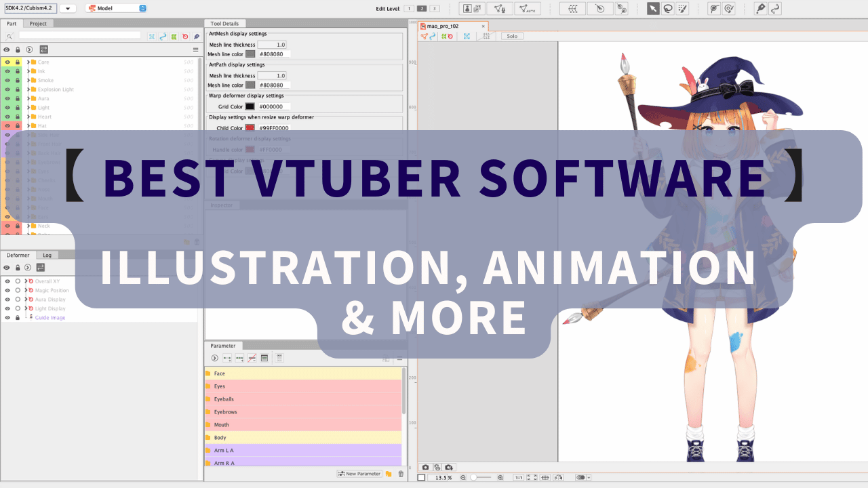Select the Lasso selection tool
The width and height of the screenshot is (868, 488).
pos(668,8)
